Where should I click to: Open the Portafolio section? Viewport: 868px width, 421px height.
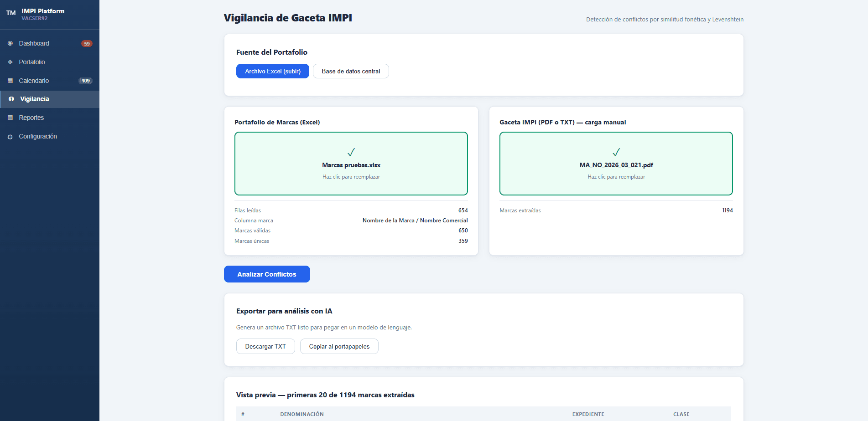[50, 62]
